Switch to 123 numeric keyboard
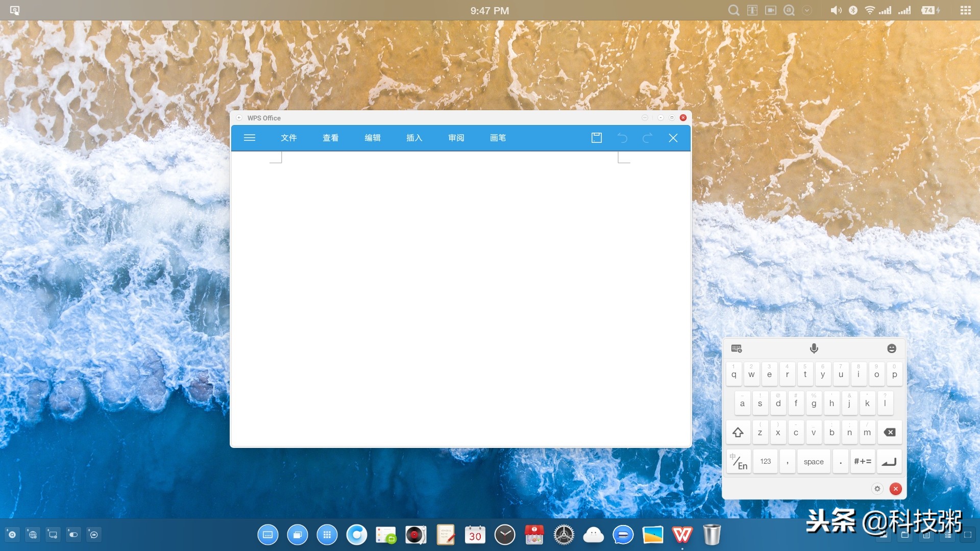This screenshot has width=980, height=551. (x=765, y=462)
